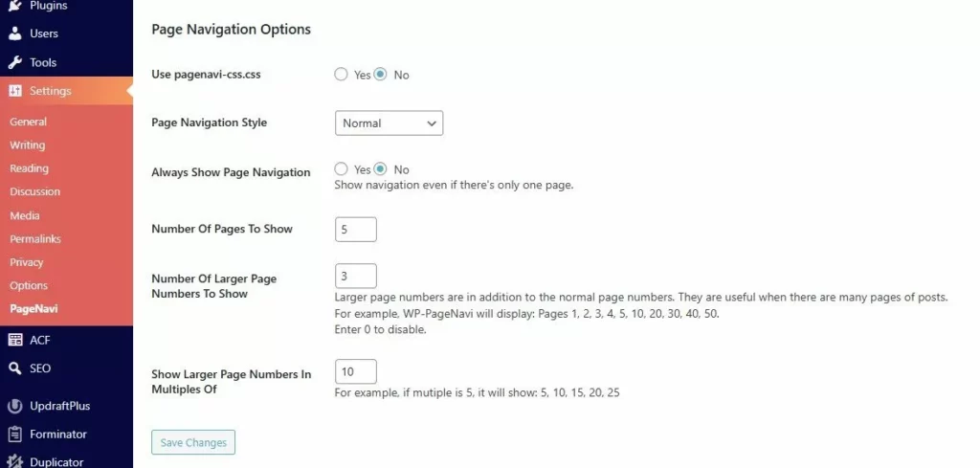Focus the Number Of Pages To Show field
This screenshot has width=980, height=468.
356,230
